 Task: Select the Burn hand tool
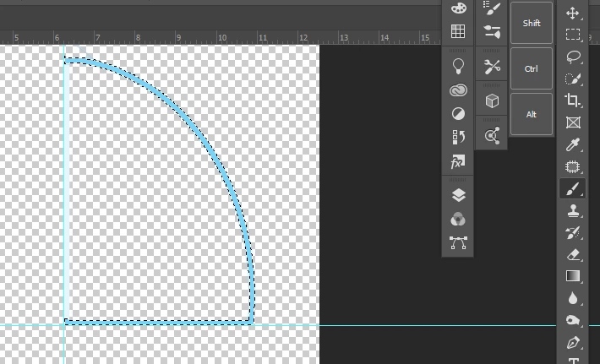(572, 320)
